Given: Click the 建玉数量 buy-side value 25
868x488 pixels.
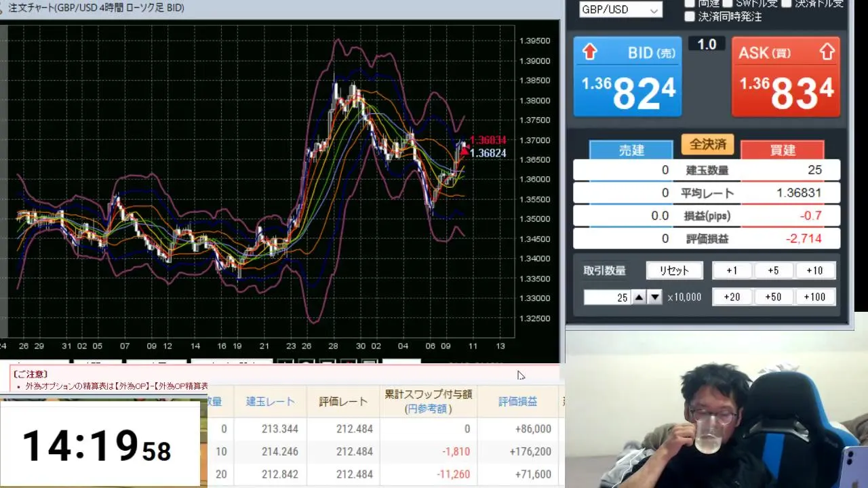Looking at the screenshot, I should pos(814,170).
